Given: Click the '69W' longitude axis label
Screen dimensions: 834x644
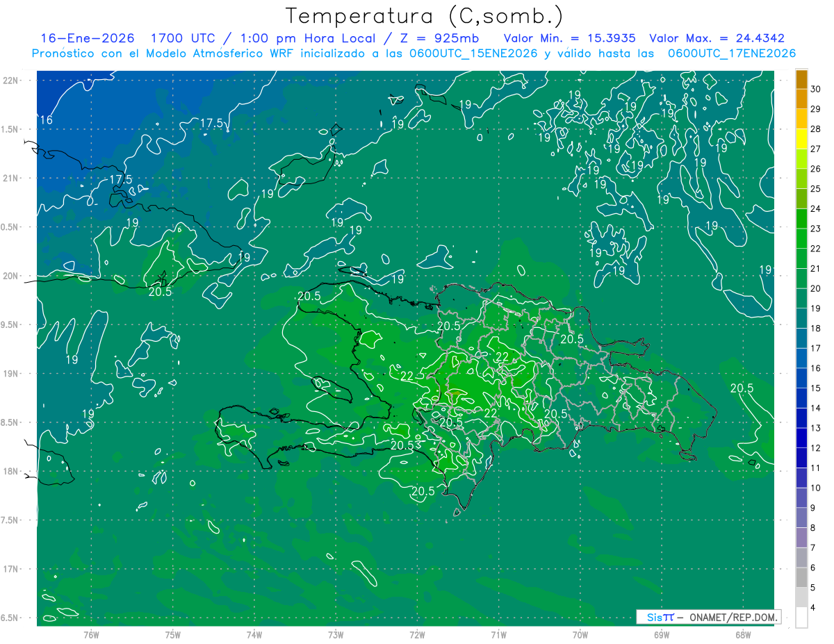Looking at the screenshot, I should point(662,634).
